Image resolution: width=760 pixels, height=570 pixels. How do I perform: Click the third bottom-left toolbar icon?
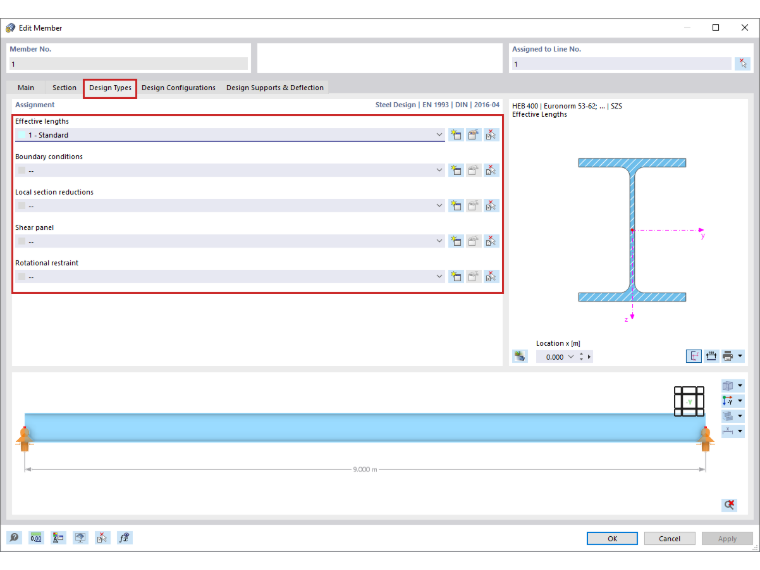pyautogui.click(x=58, y=538)
